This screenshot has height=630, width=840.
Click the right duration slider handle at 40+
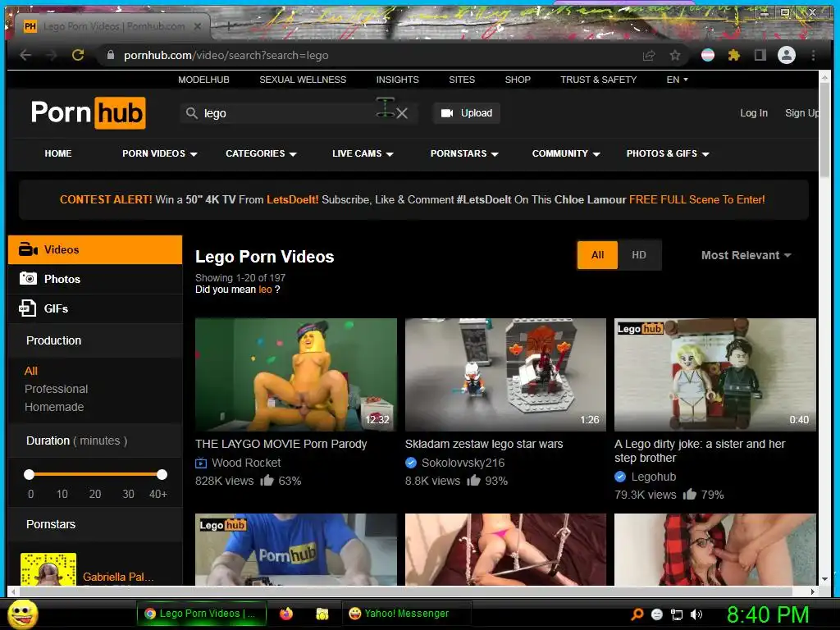coord(162,474)
